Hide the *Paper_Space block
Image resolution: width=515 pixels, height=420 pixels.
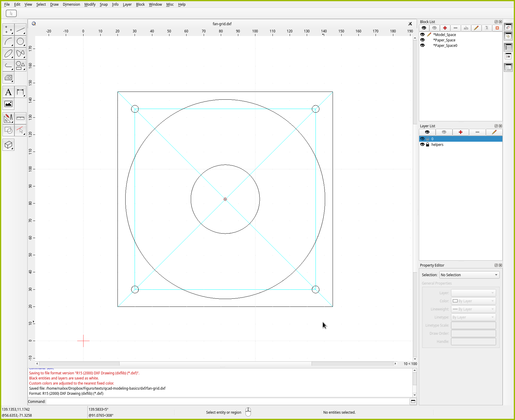click(422, 40)
